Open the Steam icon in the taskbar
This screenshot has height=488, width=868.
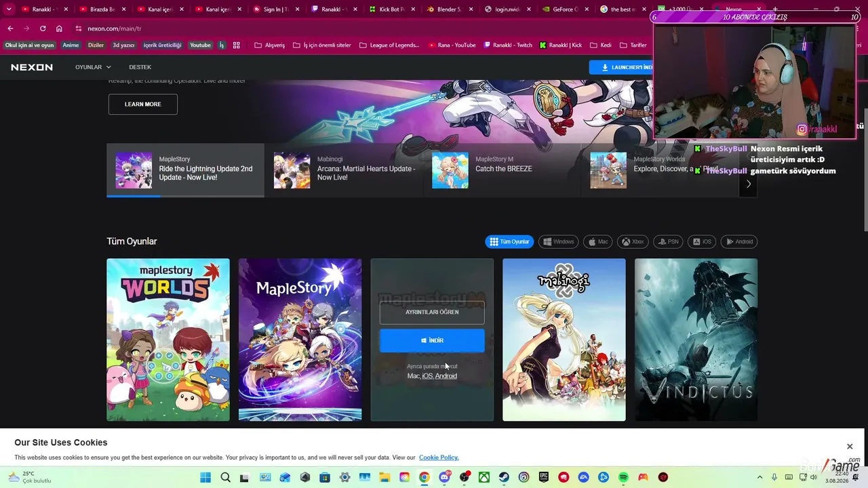click(x=505, y=477)
